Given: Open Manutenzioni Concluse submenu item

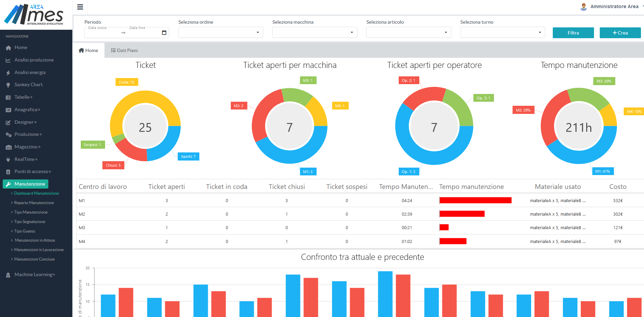Looking at the screenshot, I should 34,259.
